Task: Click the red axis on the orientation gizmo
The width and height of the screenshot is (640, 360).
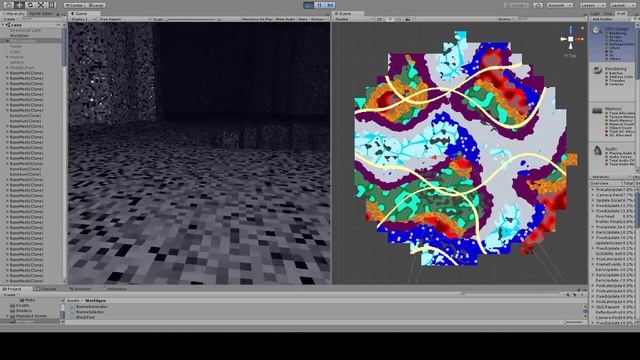Action: point(580,39)
